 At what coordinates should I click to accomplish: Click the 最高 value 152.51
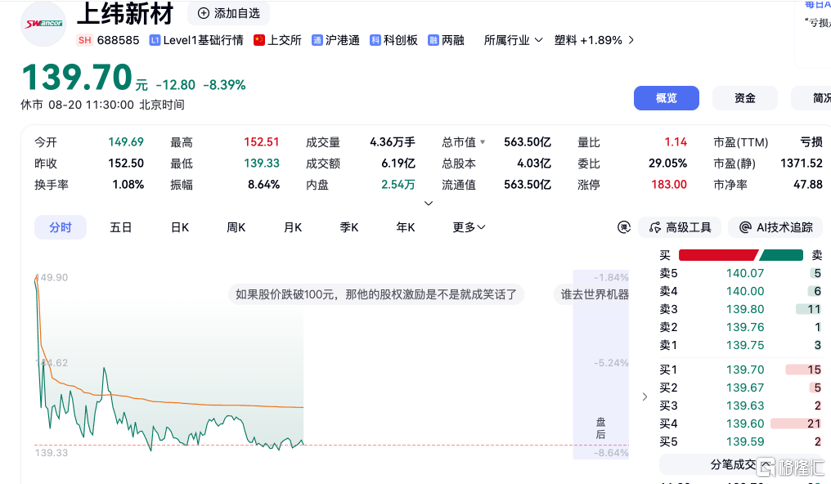(x=261, y=142)
